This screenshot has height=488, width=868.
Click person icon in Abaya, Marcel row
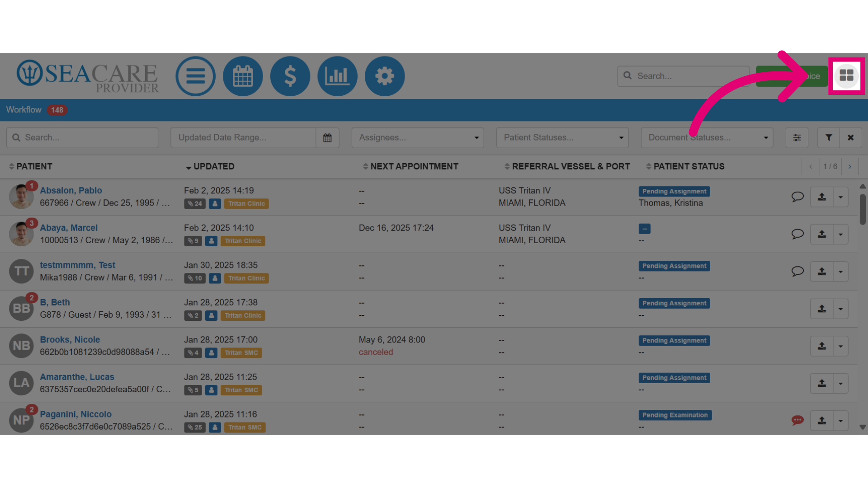211,241
